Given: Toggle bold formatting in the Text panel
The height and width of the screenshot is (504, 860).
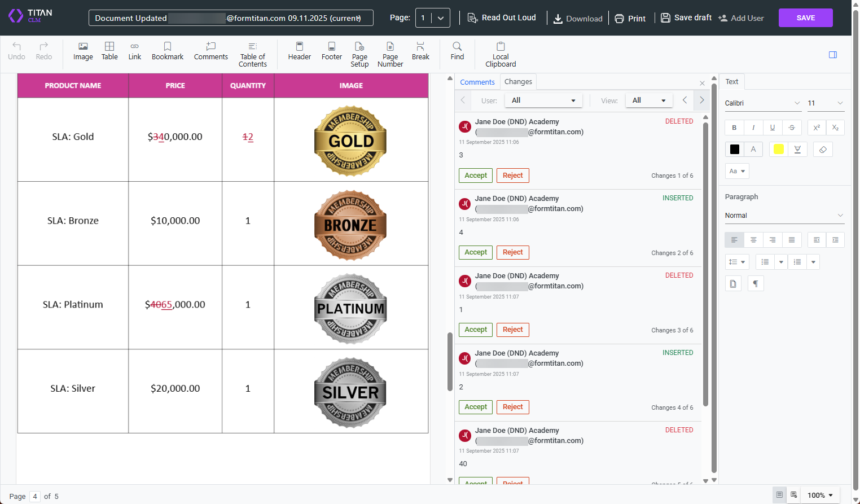Looking at the screenshot, I should coord(734,128).
